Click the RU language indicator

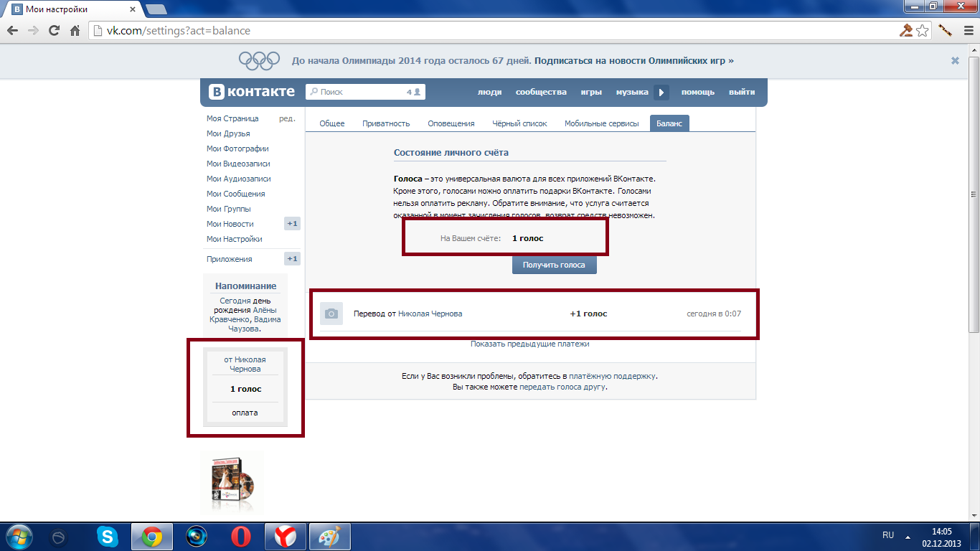[x=888, y=535]
